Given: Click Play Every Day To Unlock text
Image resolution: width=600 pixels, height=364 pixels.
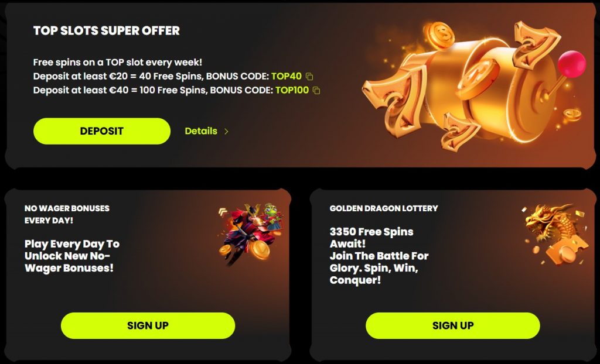Looking at the screenshot, I should pos(72,256).
